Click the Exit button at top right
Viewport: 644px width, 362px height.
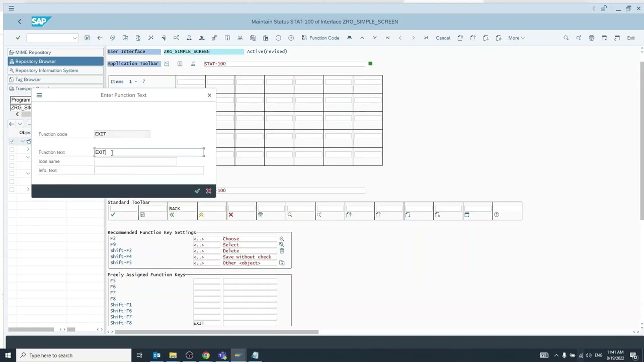[x=630, y=38]
